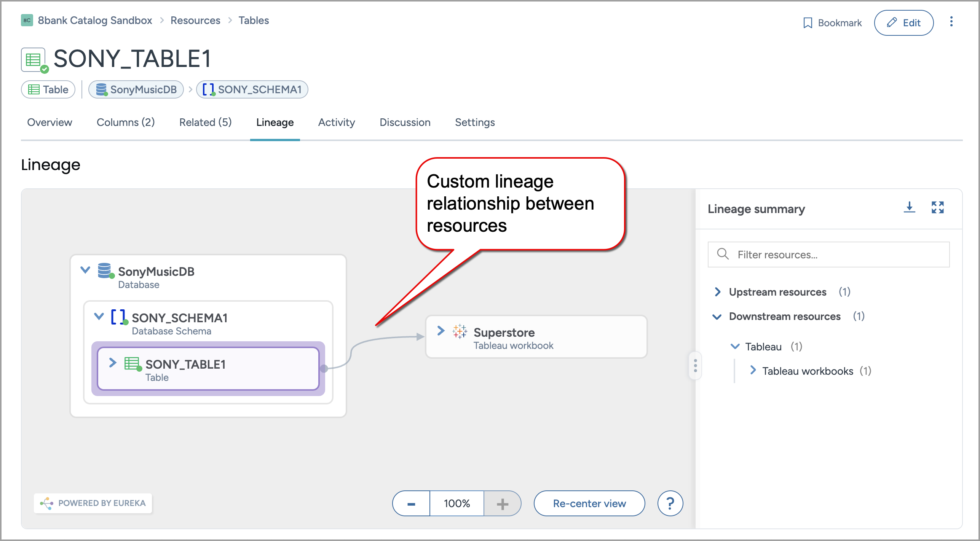Screen dimensions: 980x541
Task: Collapse the SonyMusicDB node
Action: (85, 270)
